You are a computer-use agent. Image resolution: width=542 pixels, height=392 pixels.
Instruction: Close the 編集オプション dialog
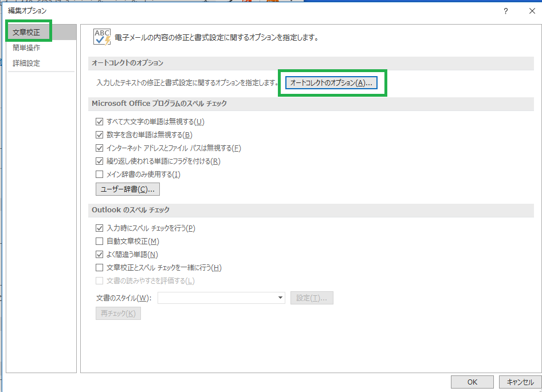[532, 11]
